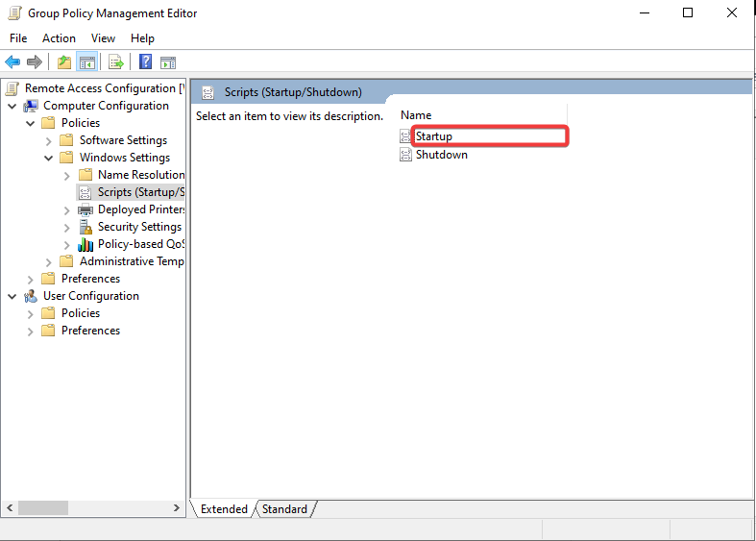Open the View menu
The height and width of the screenshot is (541, 756).
[x=103, y=38]
